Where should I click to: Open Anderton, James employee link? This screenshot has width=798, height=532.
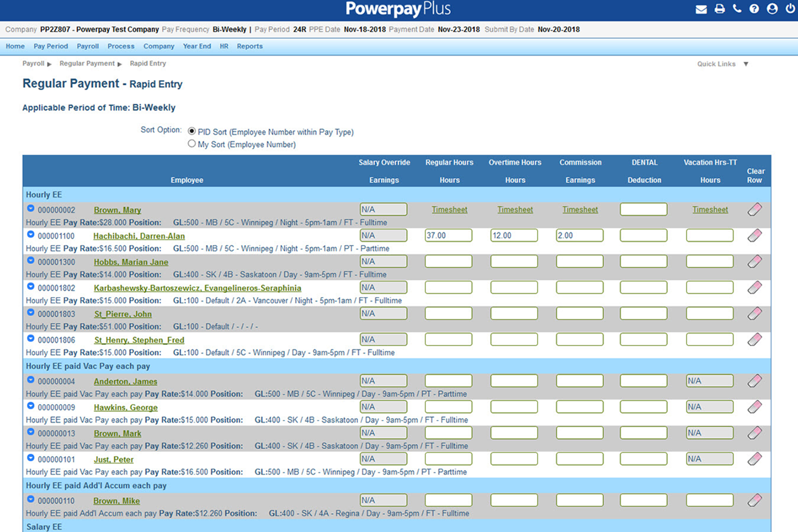coord(125,381)
